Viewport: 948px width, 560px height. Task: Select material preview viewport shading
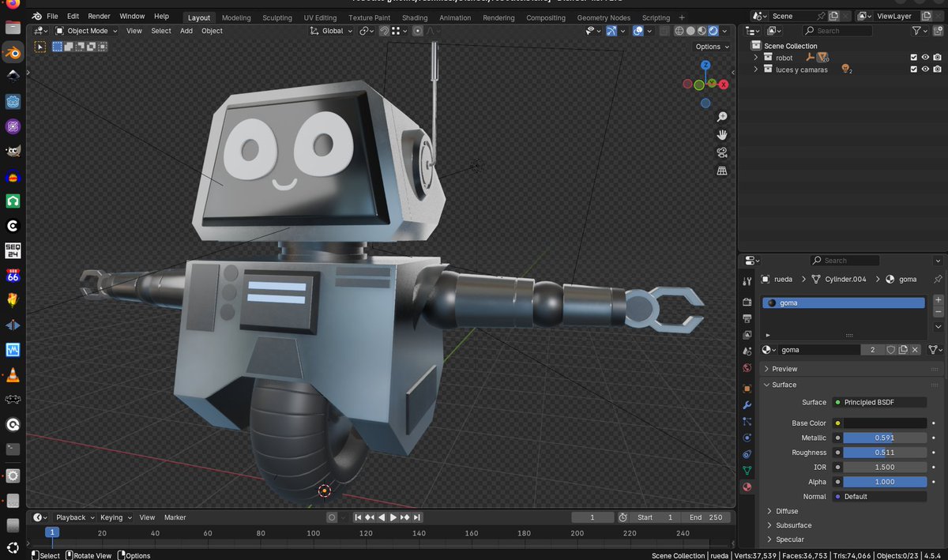pos(702,31)
